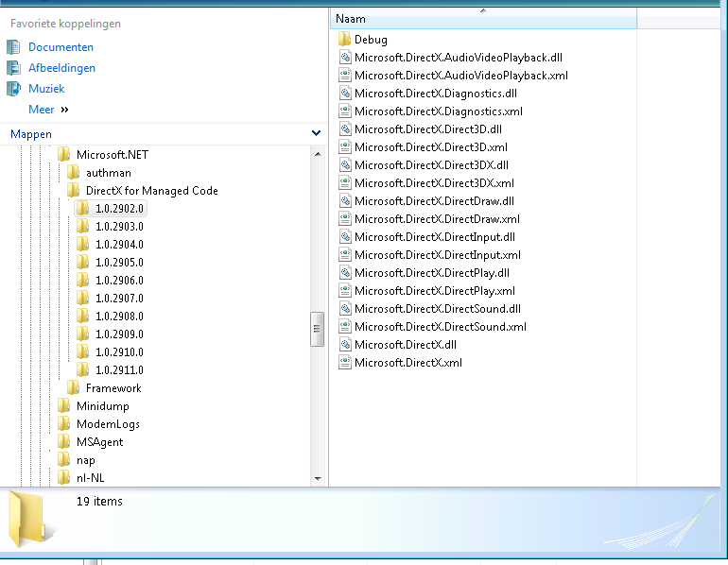Image resolution: width=728 pixels, height=565 pixels.
Task: Click the folder tree scroll down arrow
Action: tap(318, 479)
